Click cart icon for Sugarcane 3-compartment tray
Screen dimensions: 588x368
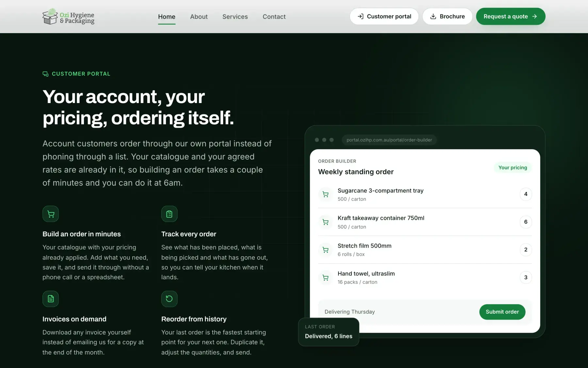[x=325, y=194]
